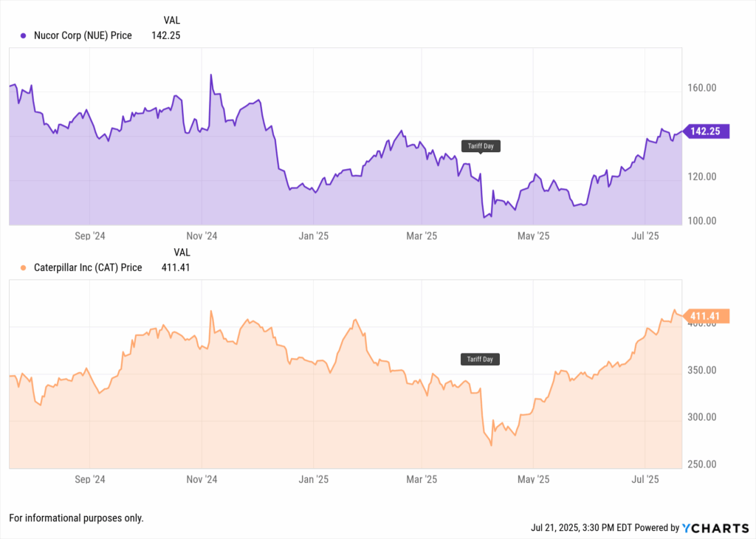756x539 pixels.
Task: Click Mar '25 label under Caterpillar chart
Action: pos(422,479)
